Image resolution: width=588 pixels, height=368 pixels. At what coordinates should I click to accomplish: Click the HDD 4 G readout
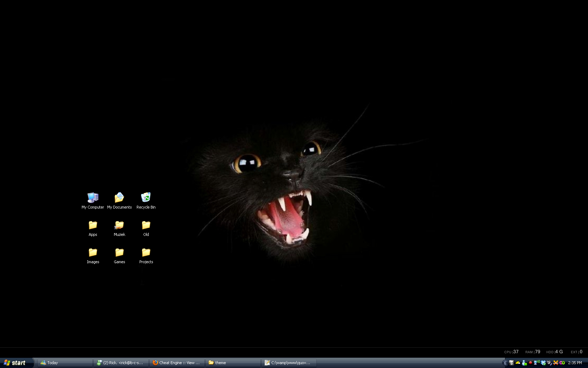coord(555,352)
